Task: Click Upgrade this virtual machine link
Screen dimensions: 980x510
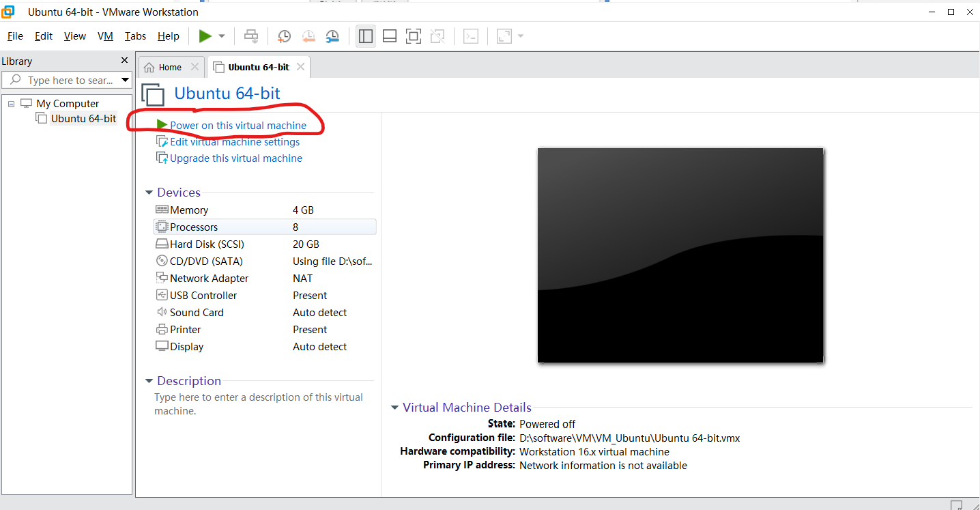Action: coord(236,158)
